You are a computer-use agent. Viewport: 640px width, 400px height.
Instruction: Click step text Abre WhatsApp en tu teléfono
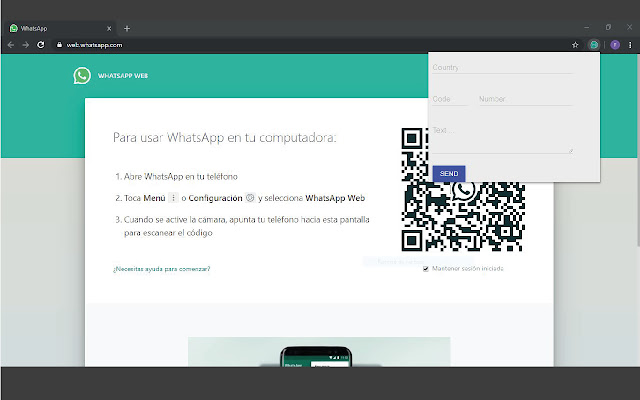pos(180,177)
